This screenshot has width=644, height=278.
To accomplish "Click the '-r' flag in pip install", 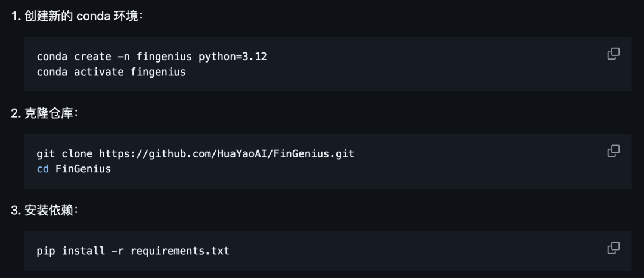I will coord(117,251).
